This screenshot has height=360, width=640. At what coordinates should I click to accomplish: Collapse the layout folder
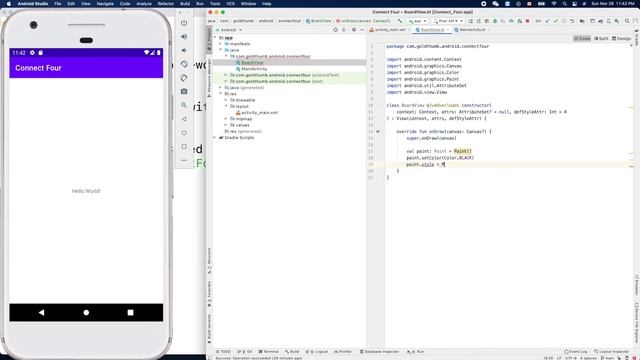226,106
